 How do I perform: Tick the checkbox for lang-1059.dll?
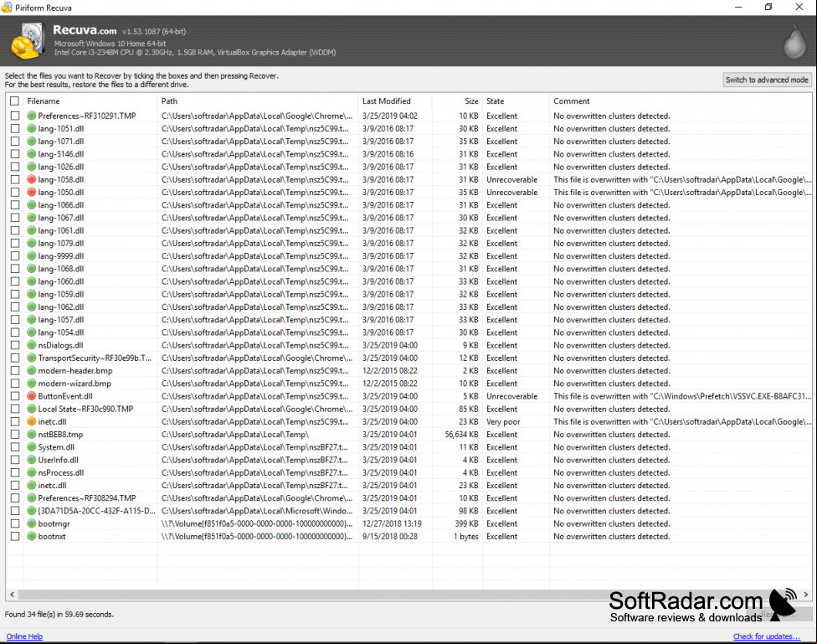point(14,294)
